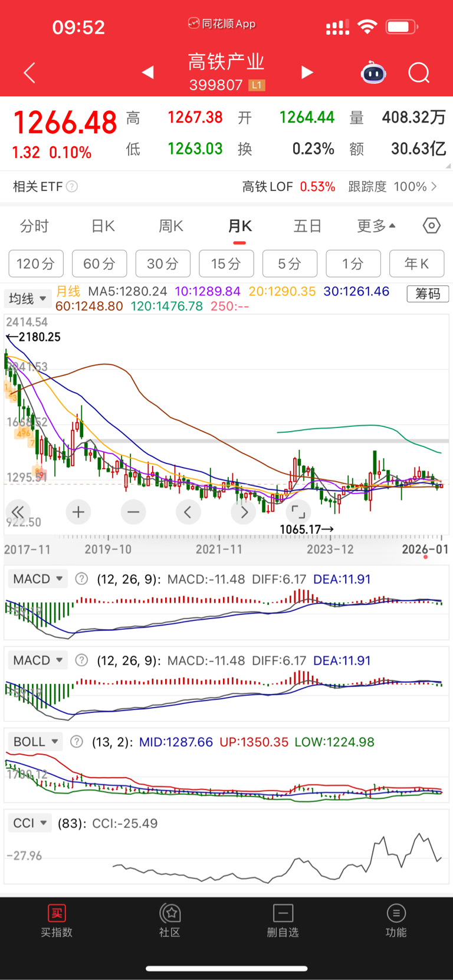Switch to 分时 tab
Viewport: 453px width, 980px height.
34,226
